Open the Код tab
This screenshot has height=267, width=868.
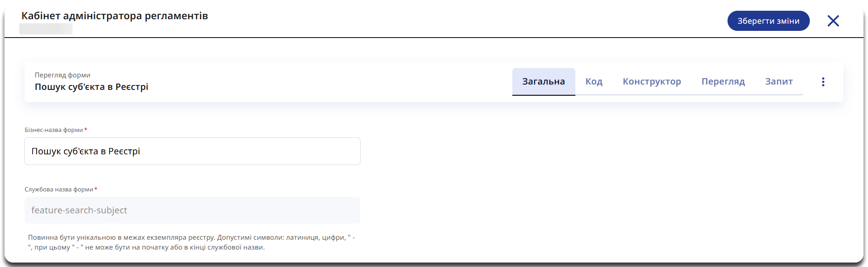[x=594, y=82]
